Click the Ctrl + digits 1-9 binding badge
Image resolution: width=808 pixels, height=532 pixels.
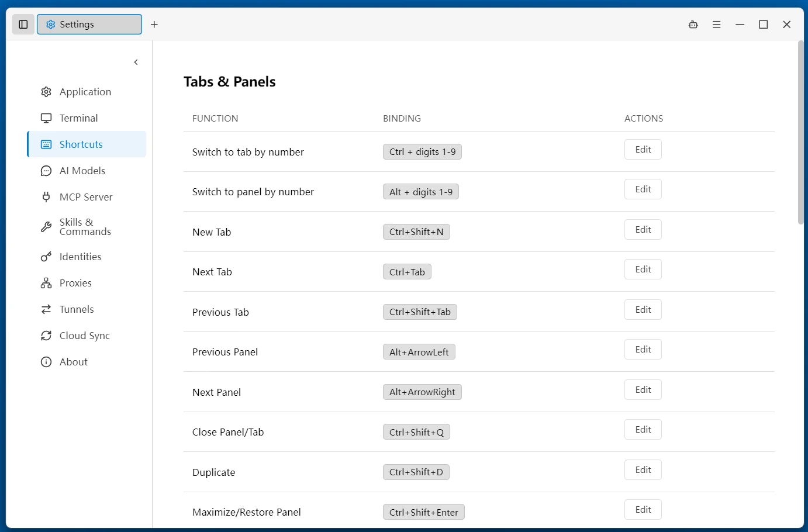pos(422,152)
